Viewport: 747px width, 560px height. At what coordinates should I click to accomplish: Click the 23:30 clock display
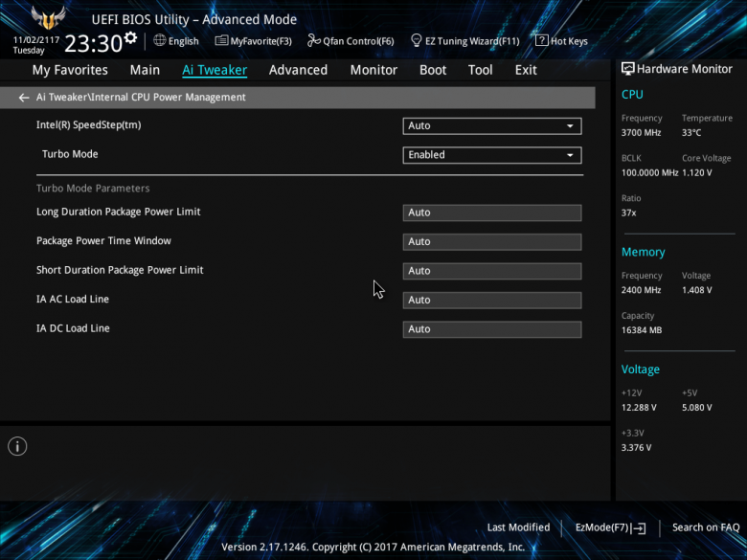point(94,43)
